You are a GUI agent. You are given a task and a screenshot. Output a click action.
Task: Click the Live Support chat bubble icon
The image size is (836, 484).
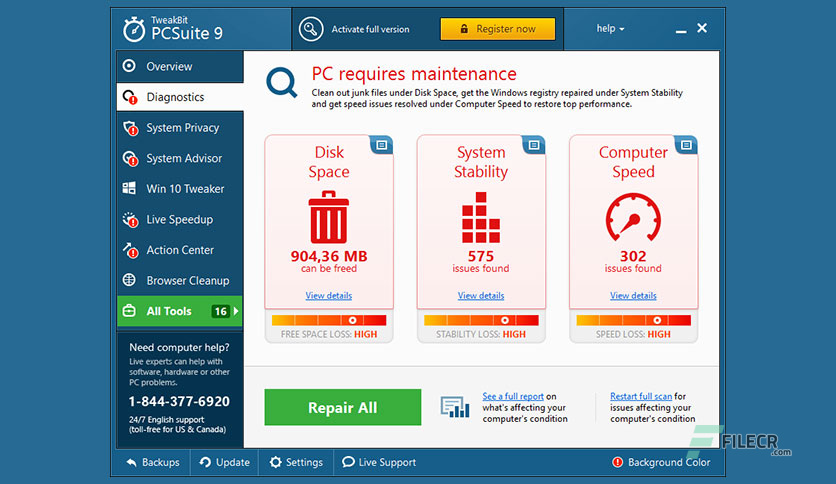(348, 462)
